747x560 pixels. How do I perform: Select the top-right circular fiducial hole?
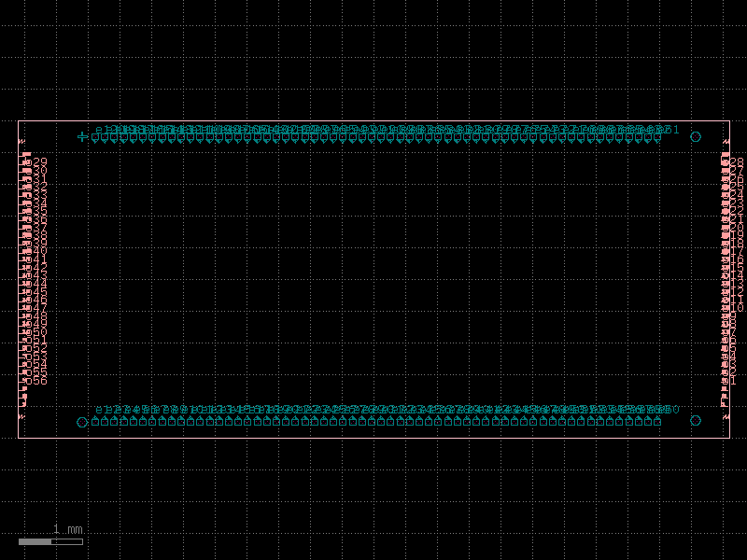point(696,136)
